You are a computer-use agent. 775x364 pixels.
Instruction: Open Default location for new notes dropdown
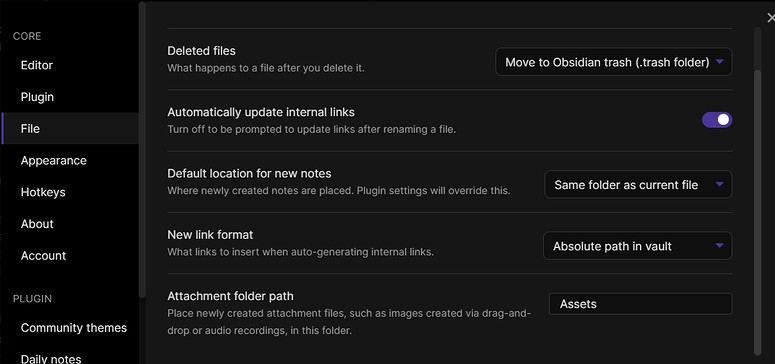click(638, 184)
